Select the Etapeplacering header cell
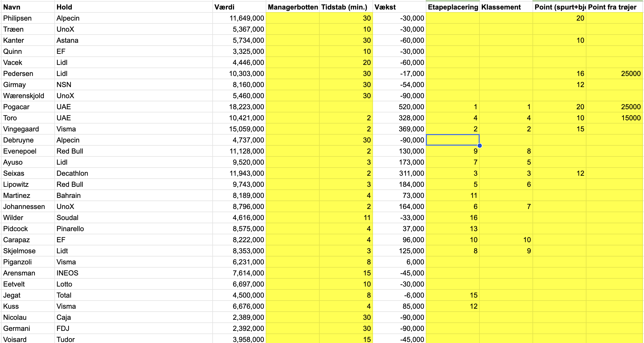The width and height of the screenshot is (644, 343). 453,7
